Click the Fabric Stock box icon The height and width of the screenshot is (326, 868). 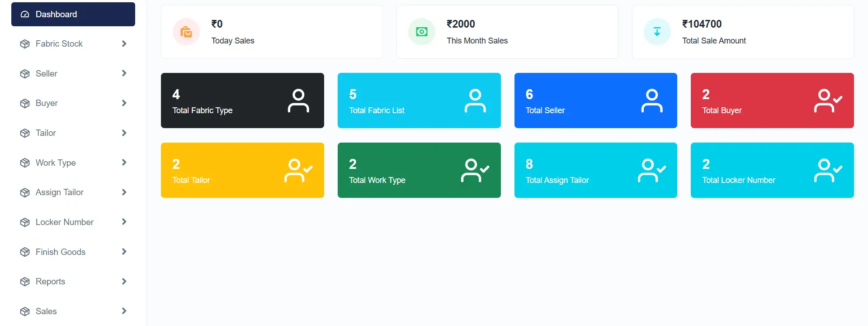tap(25, 44)
